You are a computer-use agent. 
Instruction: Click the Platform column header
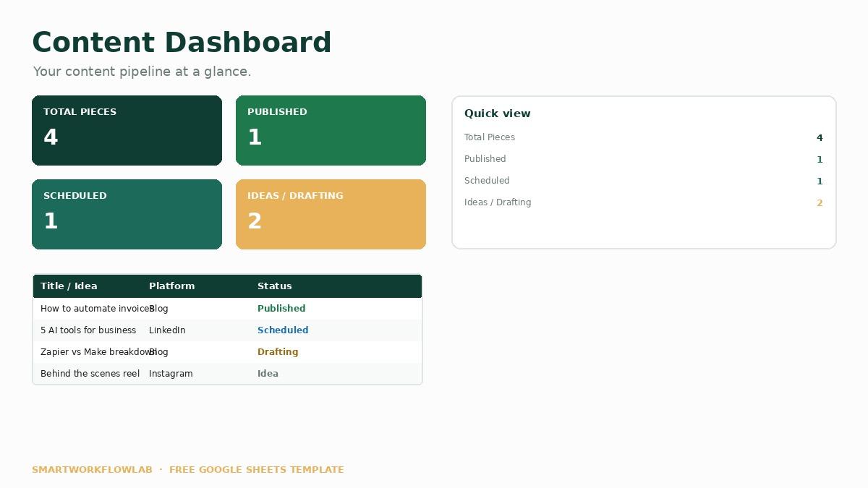coord(171,286)
